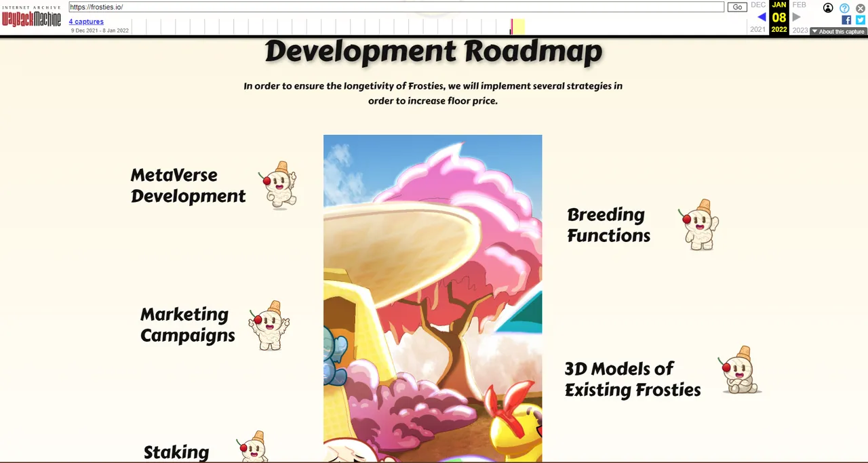868x463 pixels.
Task: Click 3D Models of Existing Frosties text
Action: 632,379
